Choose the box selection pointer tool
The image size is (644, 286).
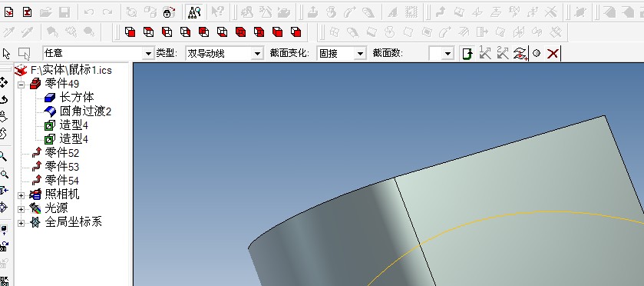point(25,54)
